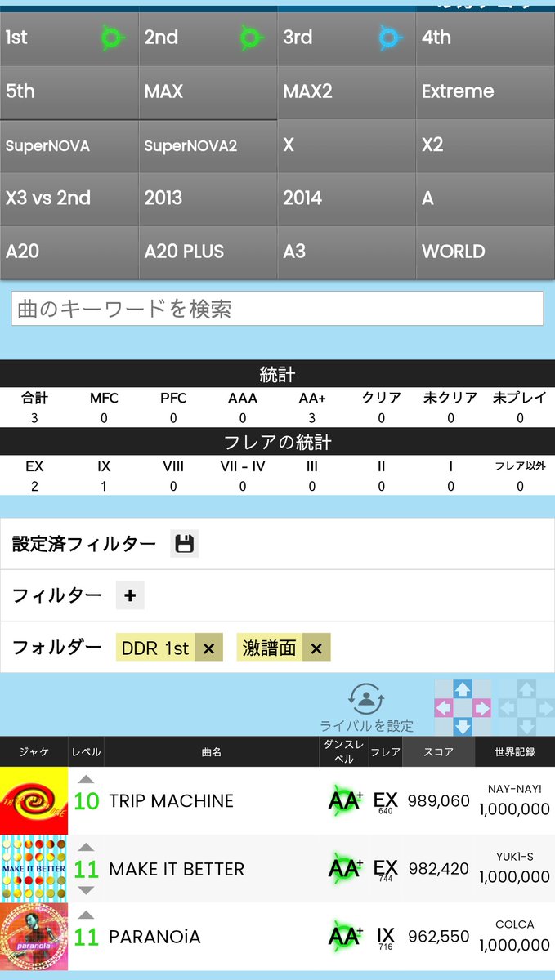Click the 激譜面 folder chip

[x=270, y=648]
